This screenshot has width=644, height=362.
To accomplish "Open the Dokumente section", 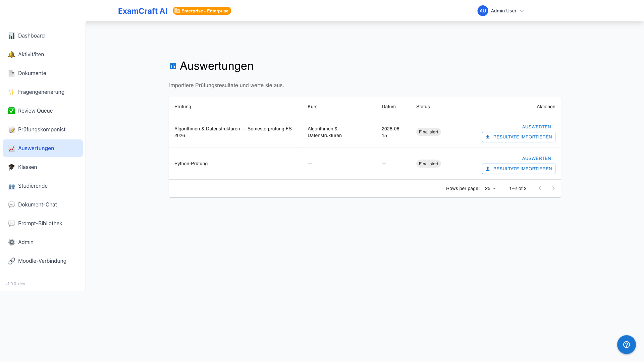I will [x=43, y=73].
